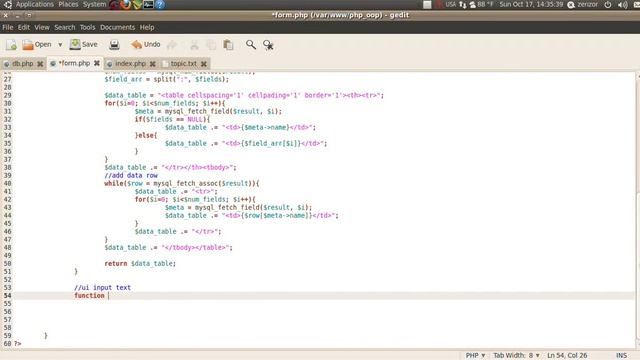Open the Tools menu
640x360 pixels.
click(87, 27)
